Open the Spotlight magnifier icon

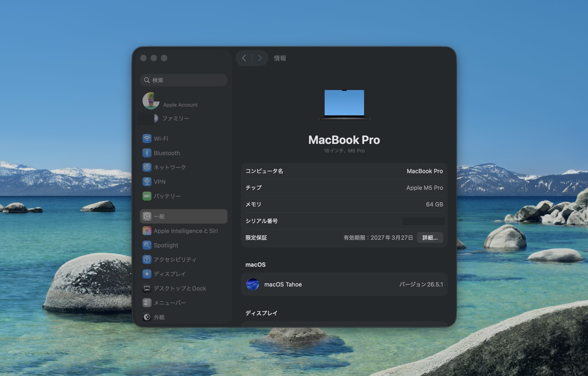tap(147, 245)
